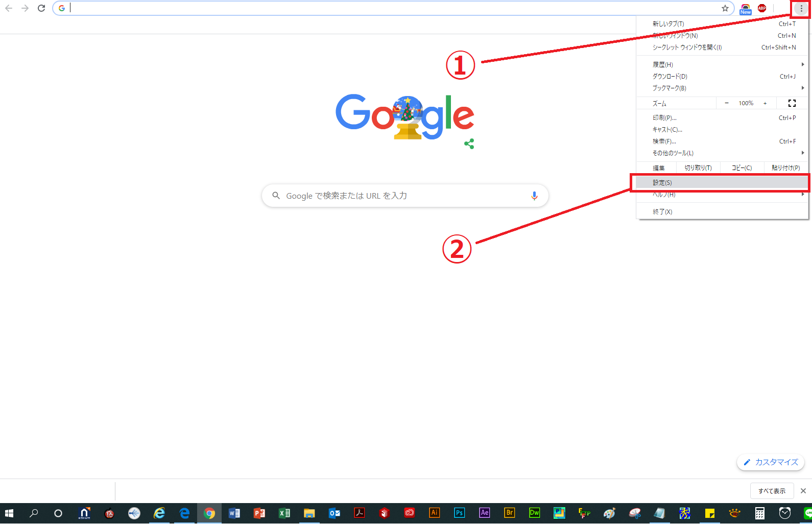The width and height of the screenshot is (812, 524).
Task: Open Adobe Creative Cloud from taskbar
Action: pos(410,513)
